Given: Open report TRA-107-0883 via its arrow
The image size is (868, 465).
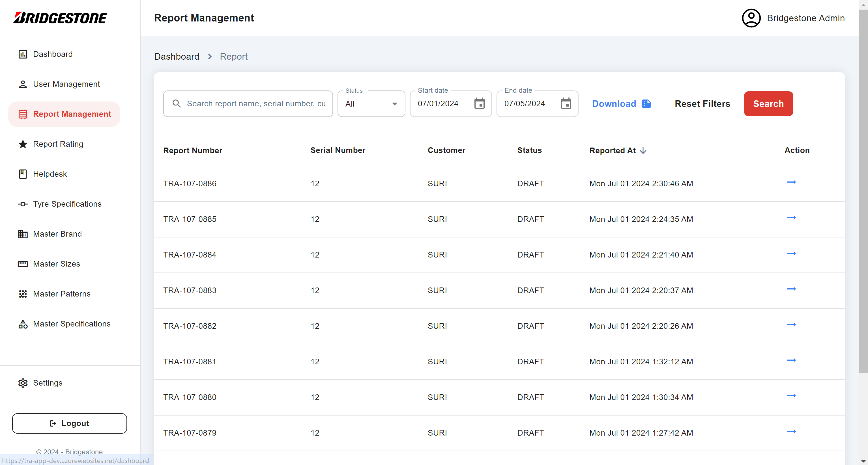Looking at the screenshot, I should 791,289.
